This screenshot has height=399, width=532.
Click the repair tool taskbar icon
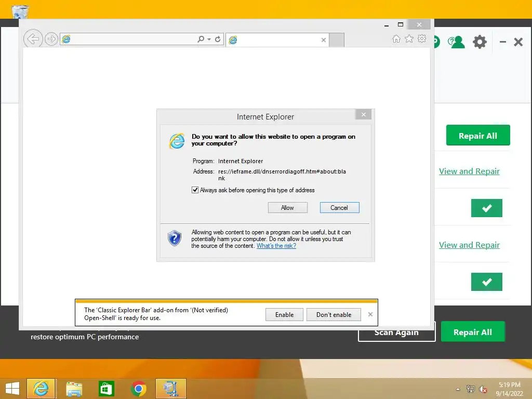click(x=170, y=389)
